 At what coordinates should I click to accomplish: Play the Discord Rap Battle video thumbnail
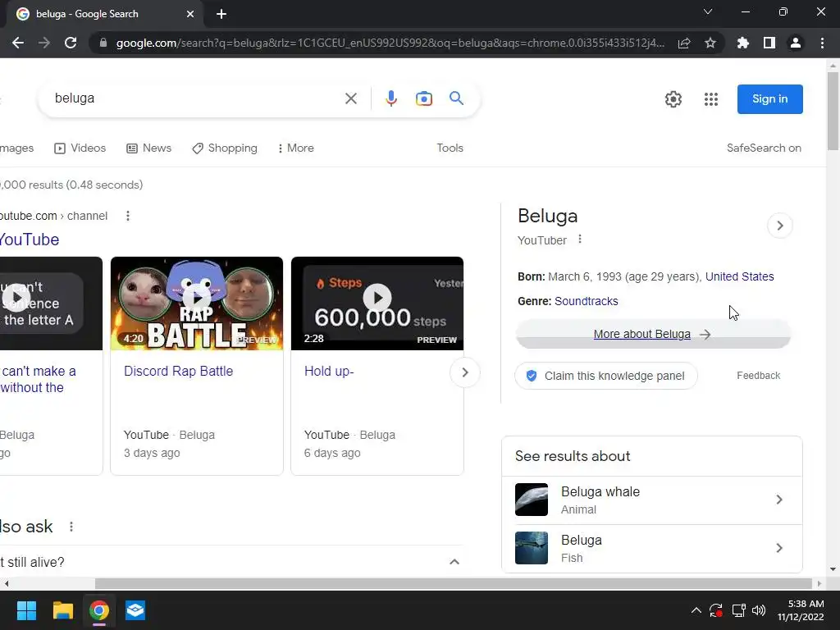(x=197, y=304)
